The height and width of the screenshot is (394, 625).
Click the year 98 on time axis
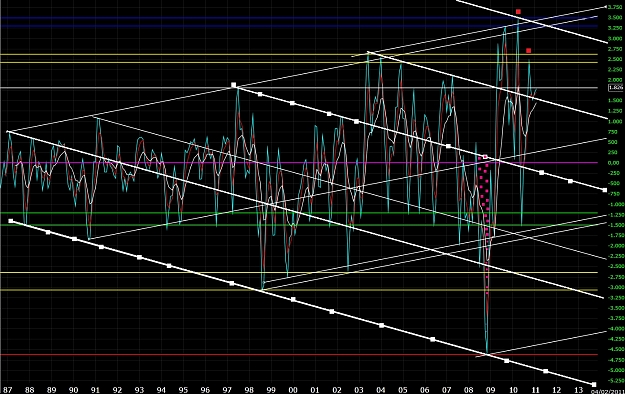click(x=249, y=390)
